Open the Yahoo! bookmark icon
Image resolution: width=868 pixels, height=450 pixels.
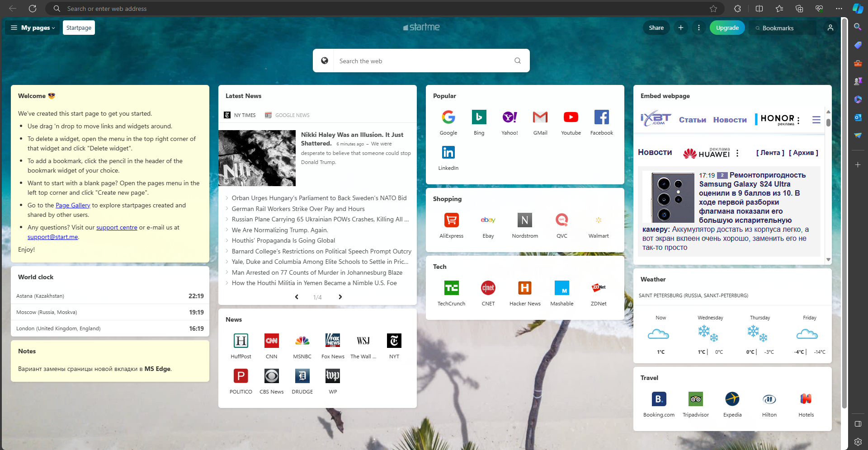[509, 117]
